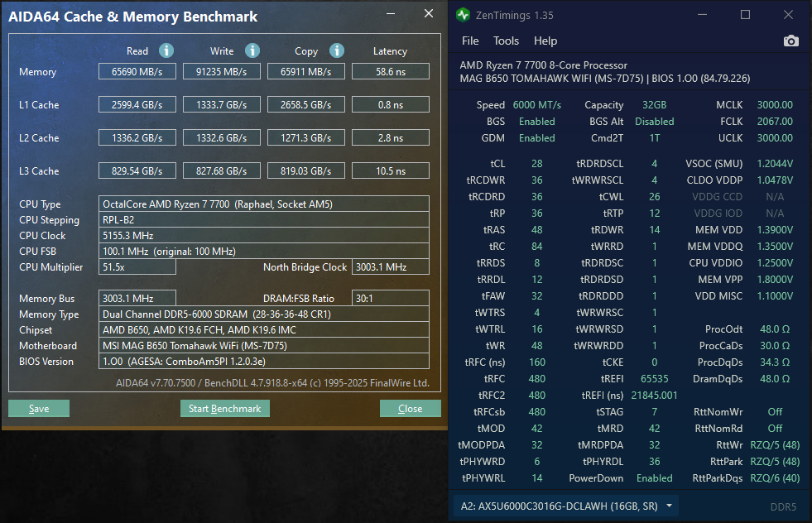The height and width of the screenshot is (523, 812).
Task: Click the PowerDown value Enabled
Action: [x=655, y=478]
